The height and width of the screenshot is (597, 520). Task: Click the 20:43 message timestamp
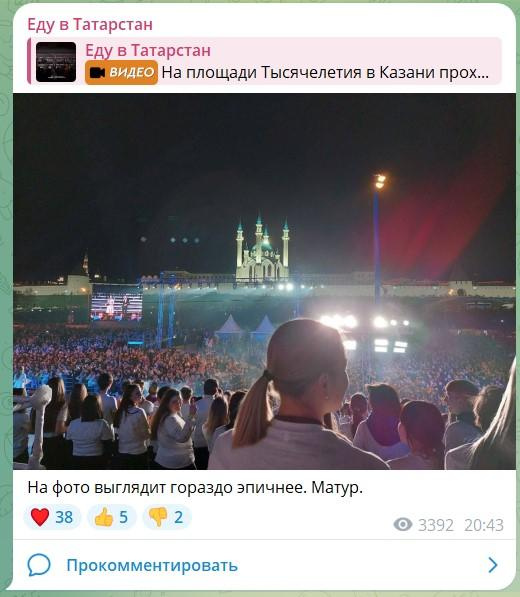(484, 525)
